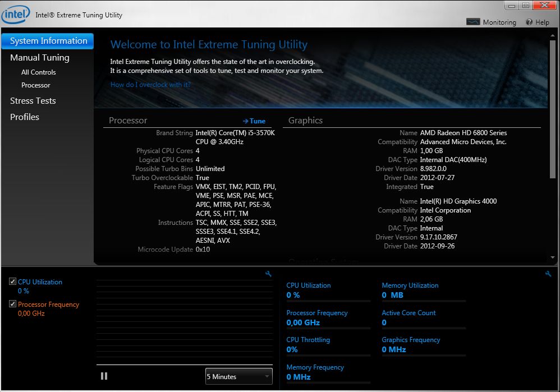560x392 pixels.
Task: Click the driver date '2012-09-26'
Action: (x=437, y=246)
